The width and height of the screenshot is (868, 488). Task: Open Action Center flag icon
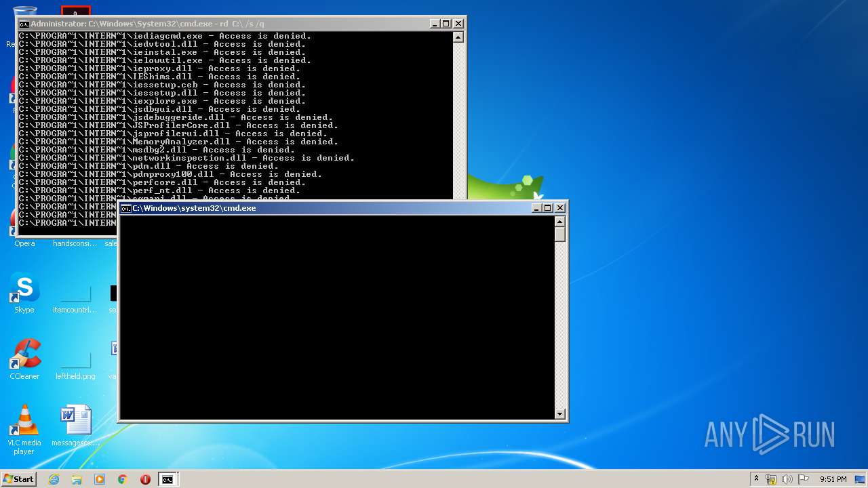click(x=804, y=479)
